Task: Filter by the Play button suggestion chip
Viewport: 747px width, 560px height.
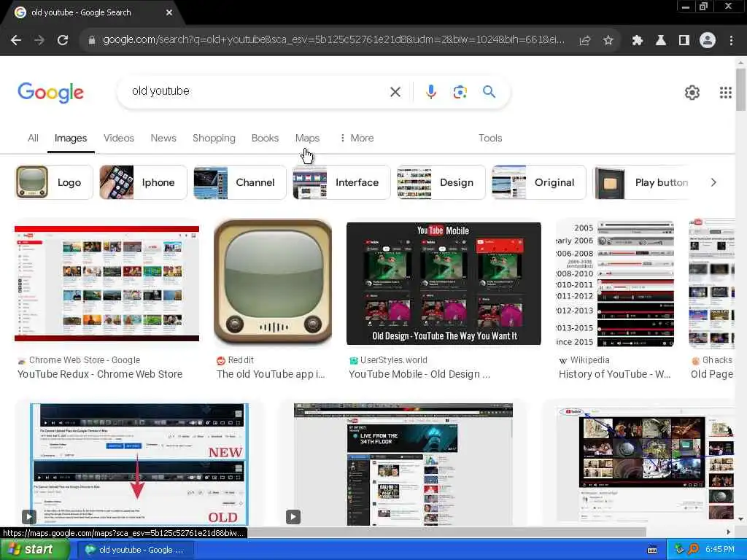Action: click(x=642, y=182)
